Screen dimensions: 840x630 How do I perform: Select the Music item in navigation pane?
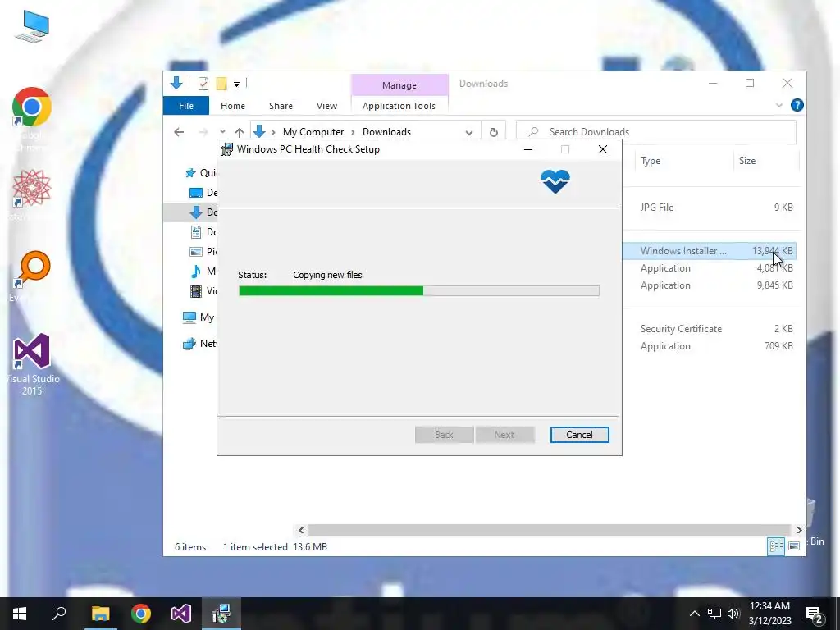pyautogui.click(x=203, y=271)
